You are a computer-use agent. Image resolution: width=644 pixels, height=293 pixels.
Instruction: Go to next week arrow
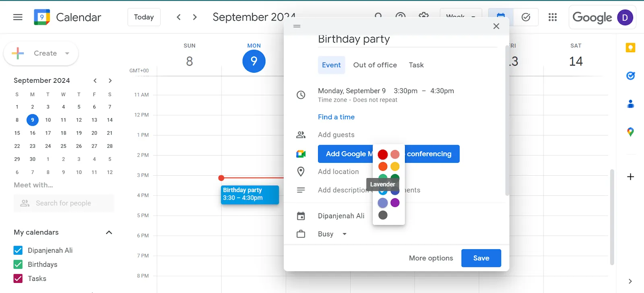(x=195, y=17)
